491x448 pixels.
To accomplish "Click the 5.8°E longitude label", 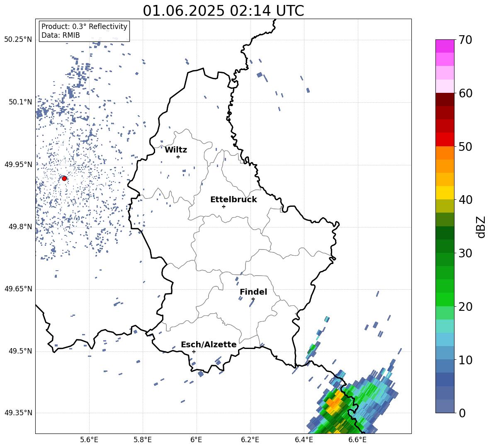I will tap(143, 440).
